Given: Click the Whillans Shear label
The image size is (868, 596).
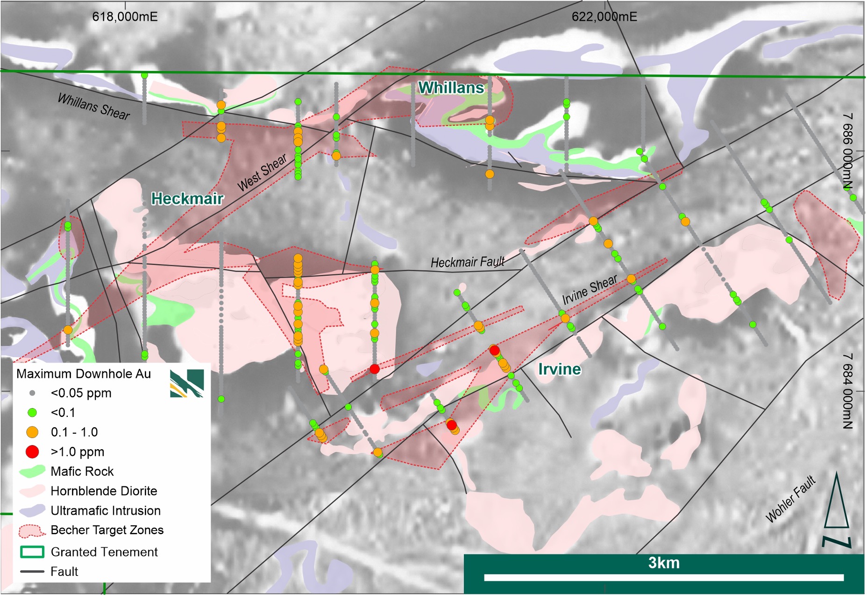Looking at the screenshot, I should tap(94, 107).
